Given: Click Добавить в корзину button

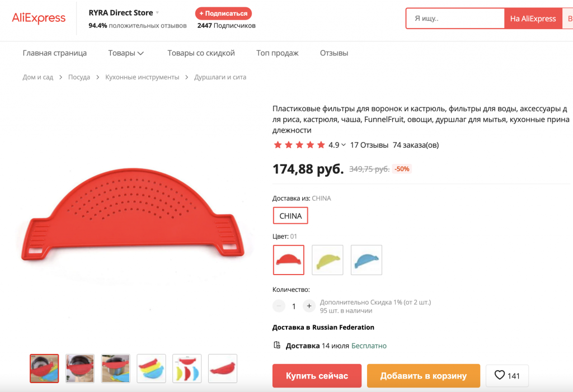Looking at the screenshot, I should pos(424,376).
